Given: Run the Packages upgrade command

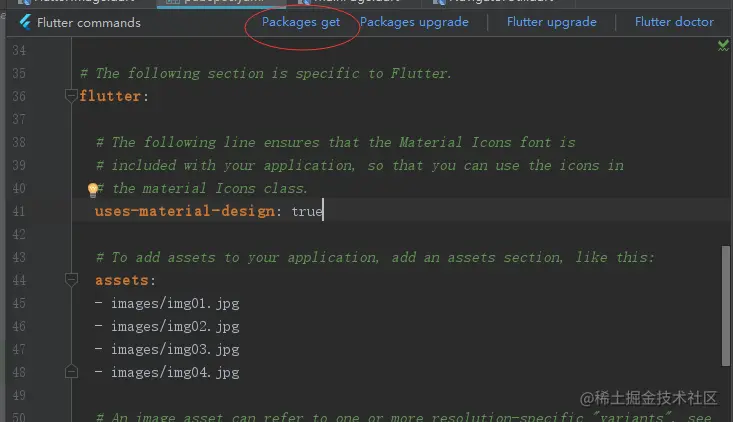Looking at the screenshot, I should (414, 22).
